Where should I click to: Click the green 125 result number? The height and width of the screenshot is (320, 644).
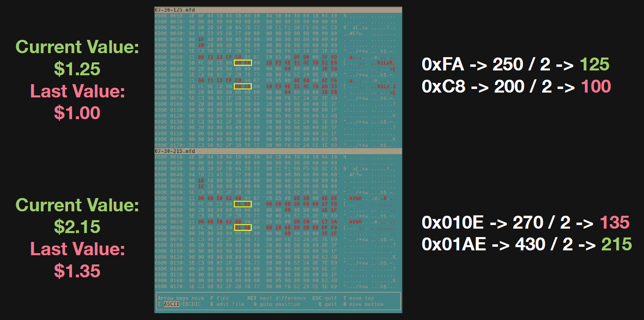click(x=594, y=64)
